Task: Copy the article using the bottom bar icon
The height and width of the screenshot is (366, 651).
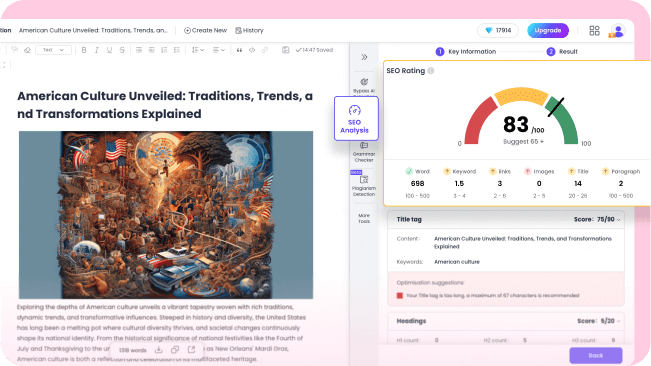Action: click(x=175, y=350)
